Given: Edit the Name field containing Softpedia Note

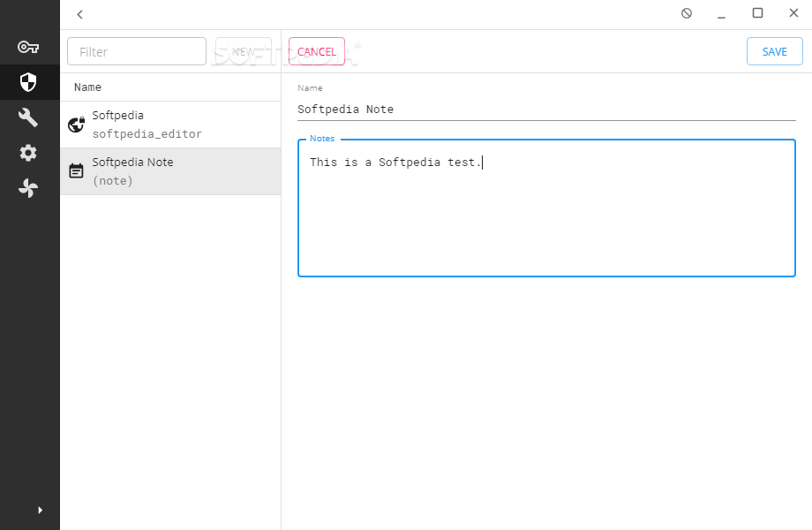Looking at the screenshot, I should [546, 110].
